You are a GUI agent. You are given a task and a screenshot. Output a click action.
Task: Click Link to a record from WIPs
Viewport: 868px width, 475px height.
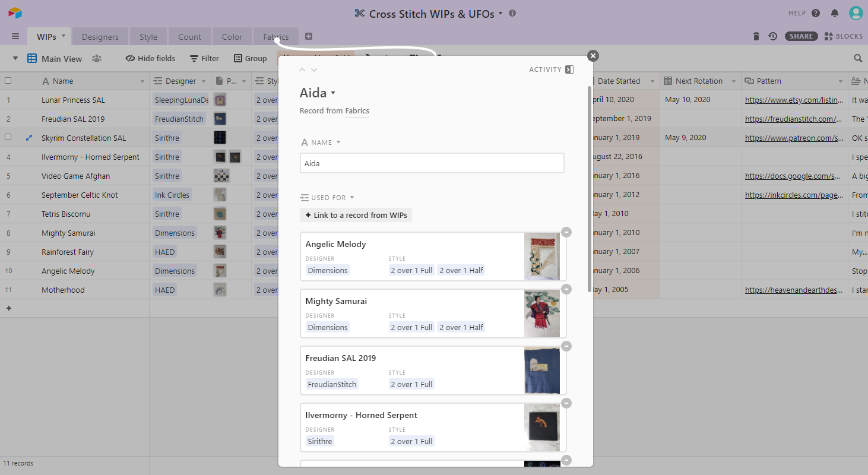(x=356, y=215)
